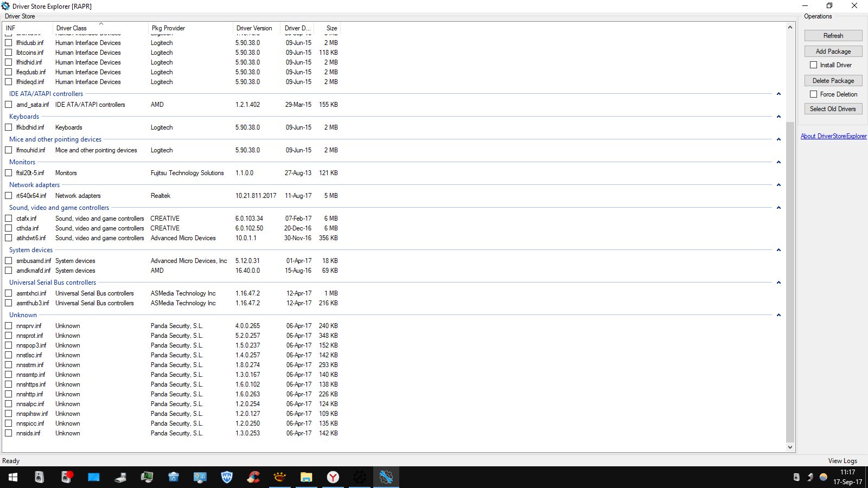
Task: Tick the atihdwt6.inf checkbox
Action: (8, 238)
